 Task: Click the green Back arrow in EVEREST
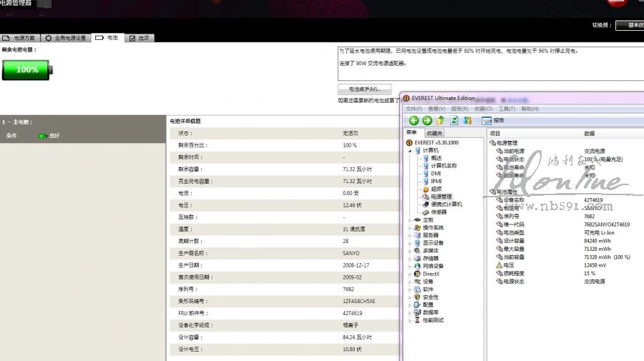pos(414,121)
